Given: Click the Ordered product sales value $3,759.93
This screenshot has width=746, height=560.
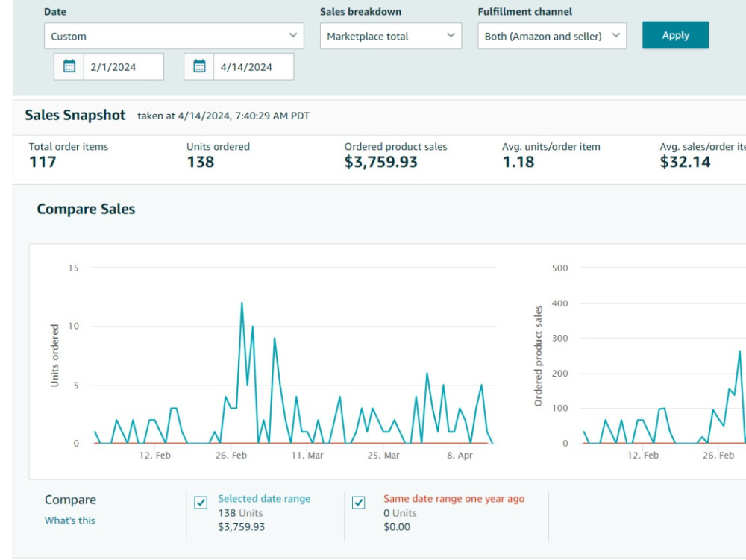Looking at the screenshot, I should [380, 162].
